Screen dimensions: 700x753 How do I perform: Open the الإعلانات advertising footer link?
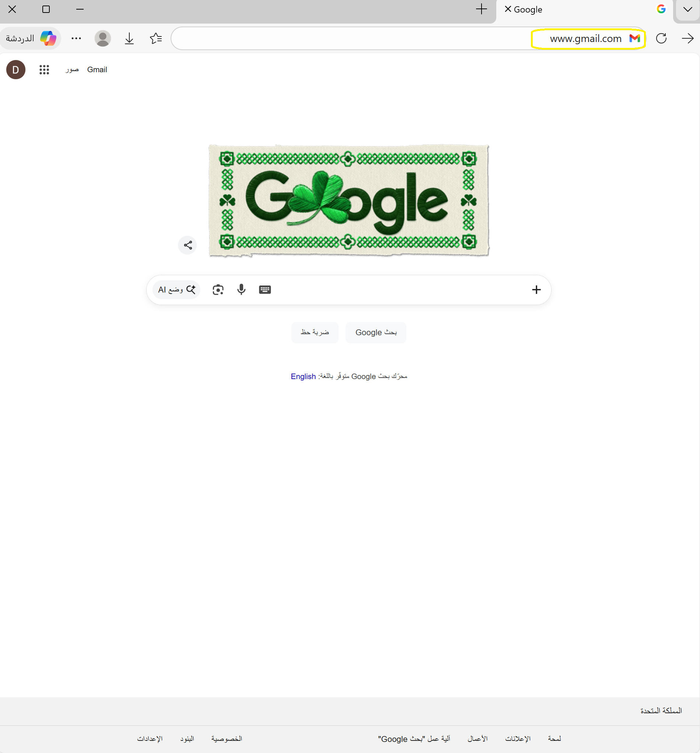pos(518,739)
